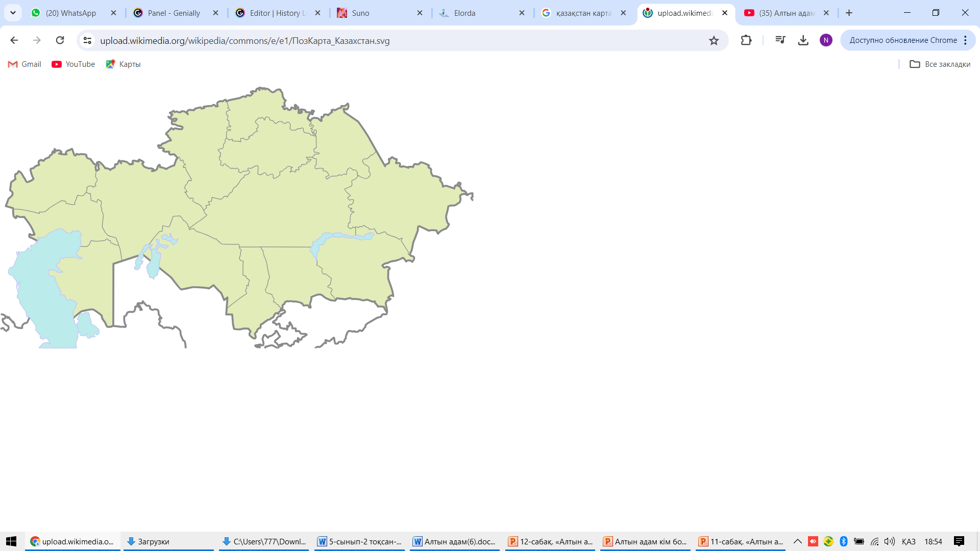Click the back navigation arrow
The width and height of the screenshot is (980, 551).
pyautogui.click(x=14, y=40)
